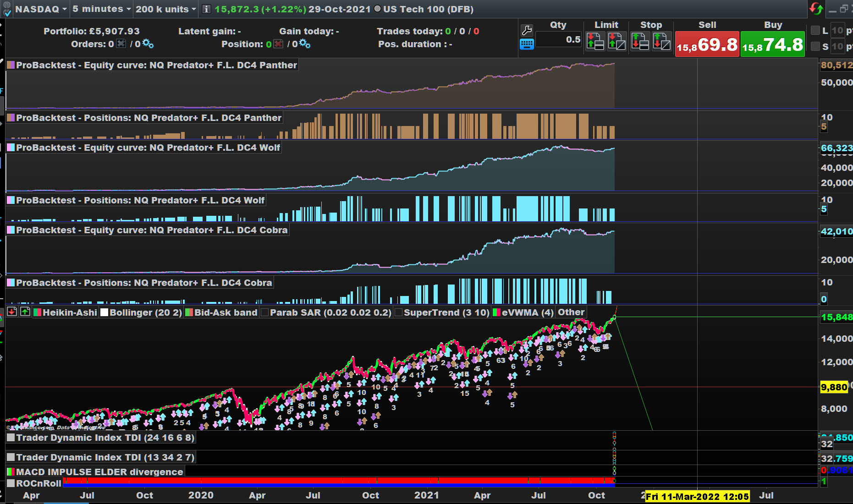The width and height of the screenshot is (853, 504).
Task: Enable the L checkbox
Action: click(815, 31)
